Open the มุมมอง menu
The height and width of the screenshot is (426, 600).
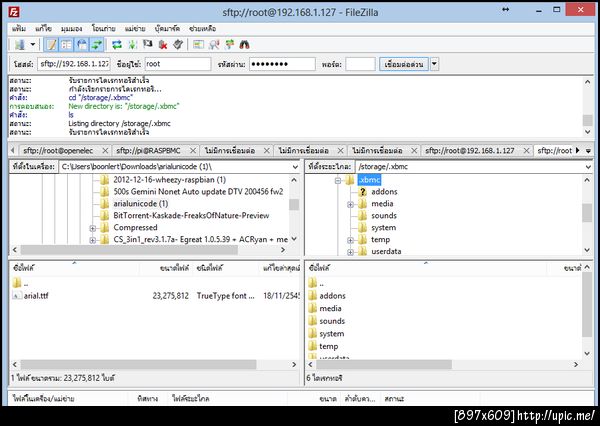click(71, 29)
